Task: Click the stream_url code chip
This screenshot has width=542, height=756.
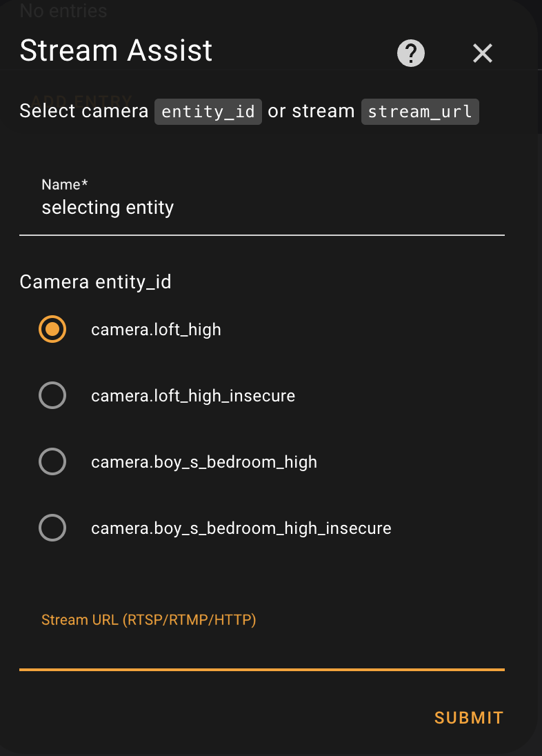Action: 419,112
